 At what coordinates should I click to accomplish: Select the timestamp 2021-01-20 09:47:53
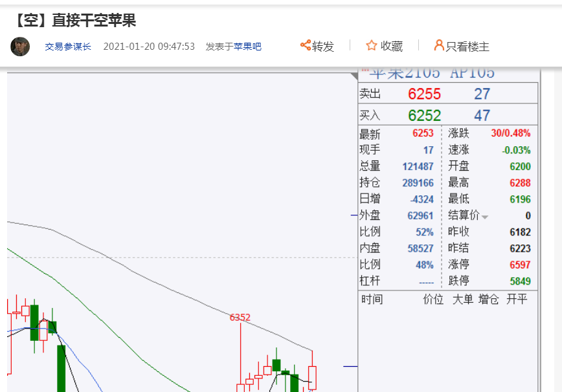pos(149,47)
